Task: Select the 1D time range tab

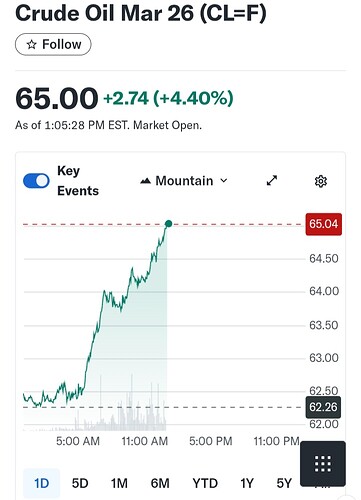Action: (42, 483)
